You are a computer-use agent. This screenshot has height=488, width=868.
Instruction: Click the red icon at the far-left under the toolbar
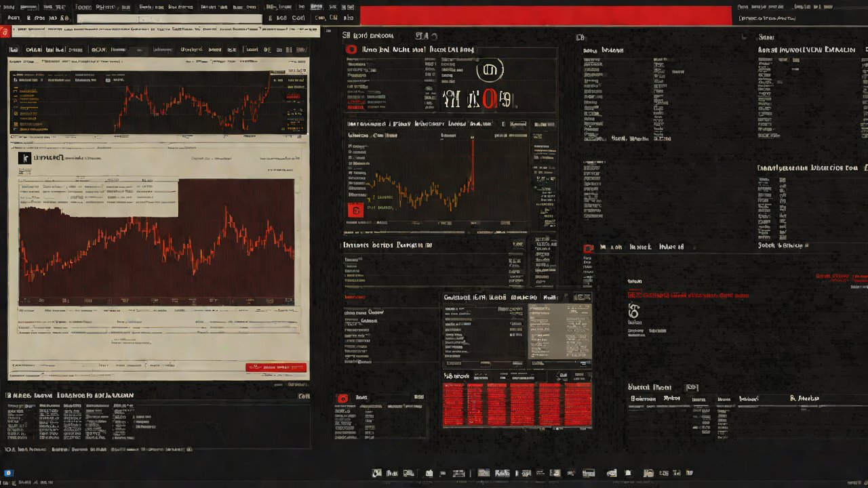pos(6,31)
